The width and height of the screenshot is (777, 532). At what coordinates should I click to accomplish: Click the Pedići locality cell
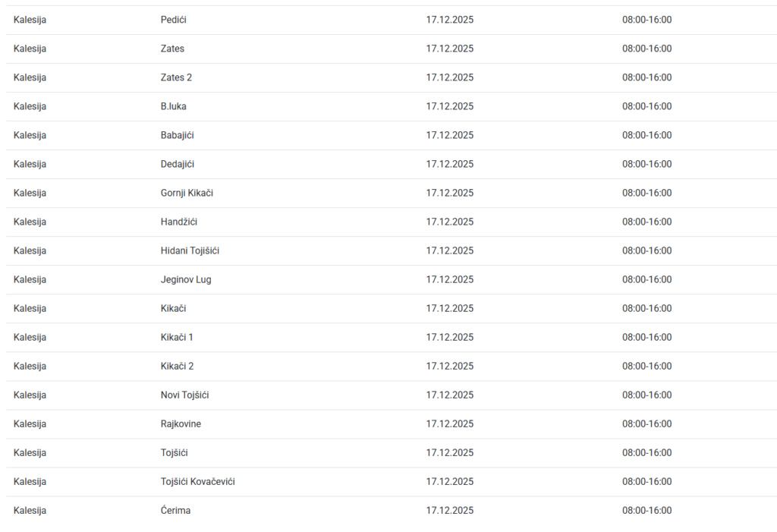[173, 20]
